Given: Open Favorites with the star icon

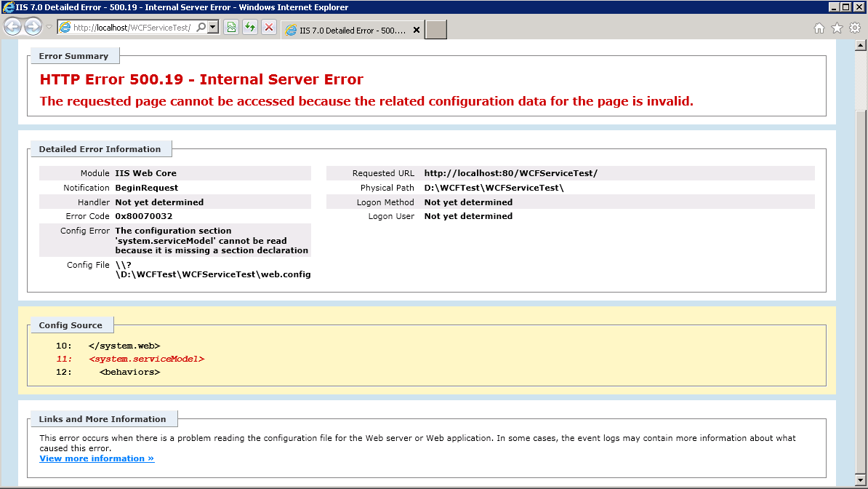Looking at the screenshot, I should (837, 28).
